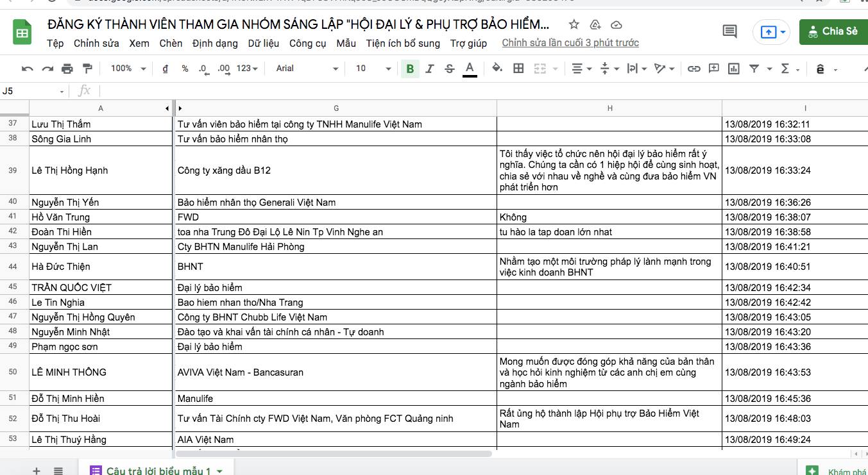Apply italic formatting

coord(430,69)
